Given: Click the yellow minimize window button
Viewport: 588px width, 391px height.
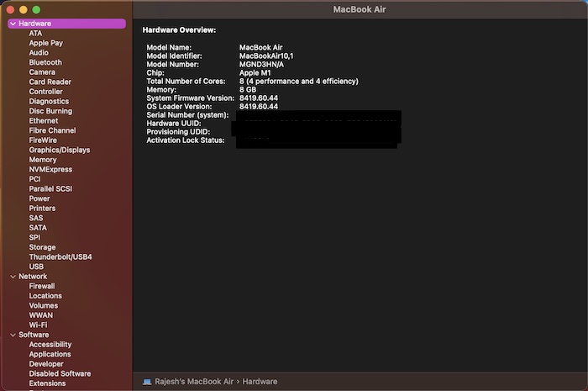Looking at the screenshot, I should [x=24, y=10].
